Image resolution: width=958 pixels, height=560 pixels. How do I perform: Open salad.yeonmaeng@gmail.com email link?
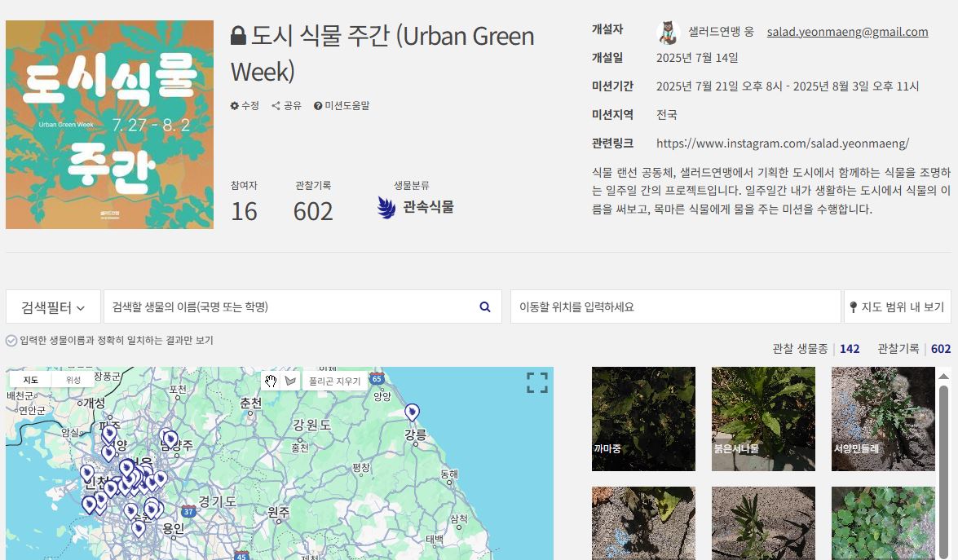[x=847, y=32]
